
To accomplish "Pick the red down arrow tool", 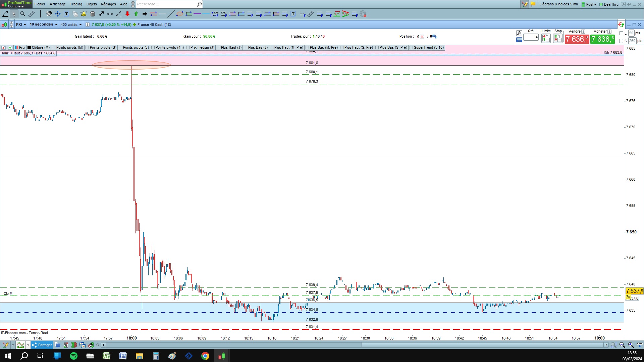I will 127,14.
